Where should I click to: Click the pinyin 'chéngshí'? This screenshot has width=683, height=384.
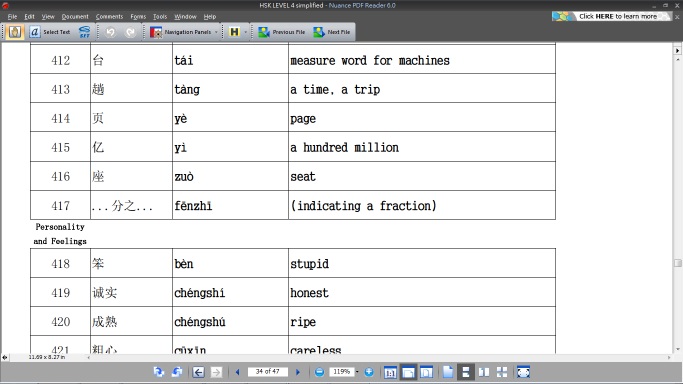pos(199,293)
